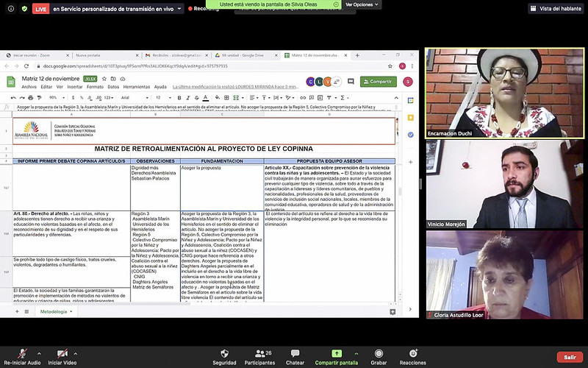Open the text rotation dropdown
Viewport: 588px width, 368px height.
coord(290,98)
